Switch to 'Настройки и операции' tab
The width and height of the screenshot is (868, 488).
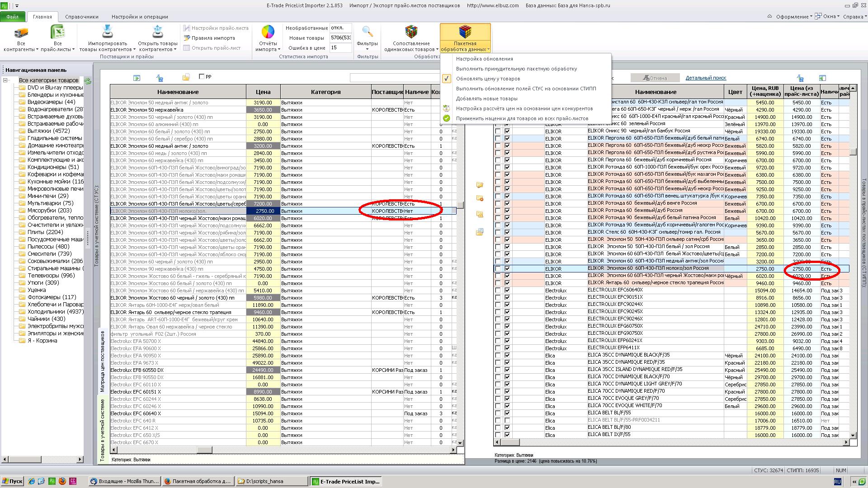[x=140, y=17]
